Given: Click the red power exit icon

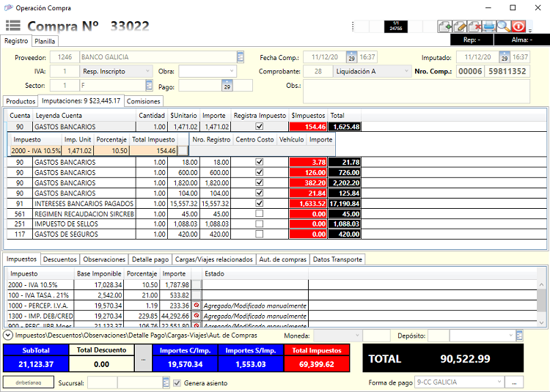Looking at the screenshot, I should click(x=518, y=26).
